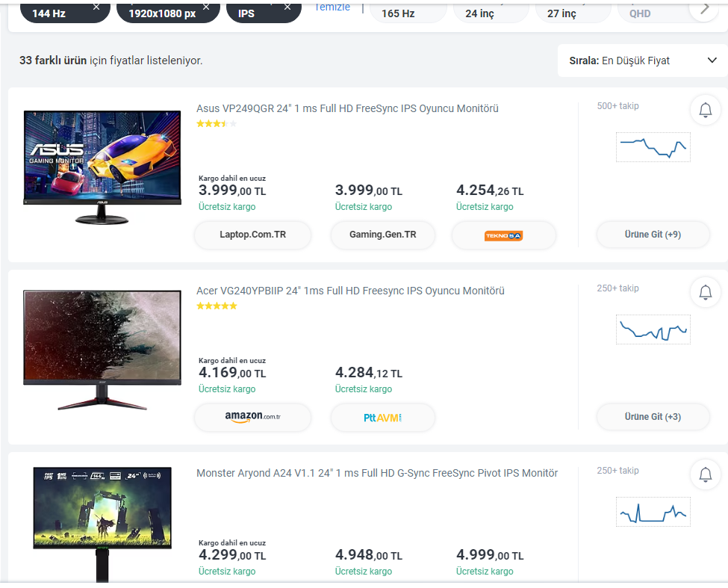Go to PttAVM seller for Acer
The height and width of the screenshot is (588, 728).
(382, 417)
